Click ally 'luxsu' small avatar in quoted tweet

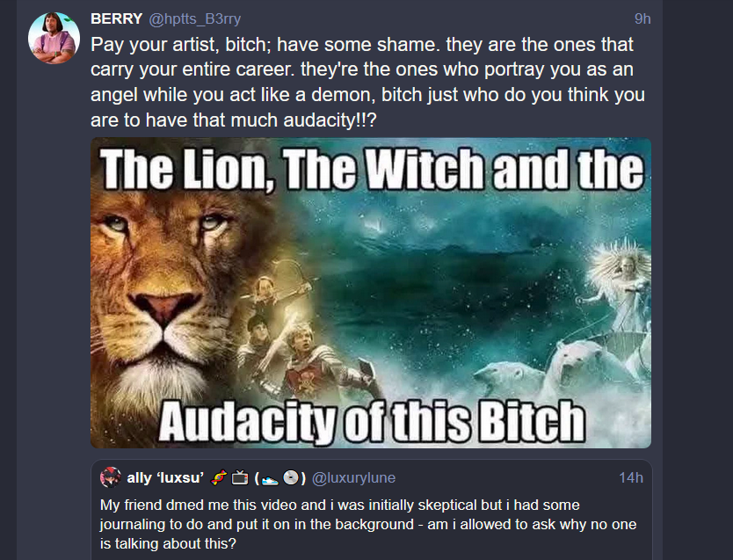(x=111, y=477)
